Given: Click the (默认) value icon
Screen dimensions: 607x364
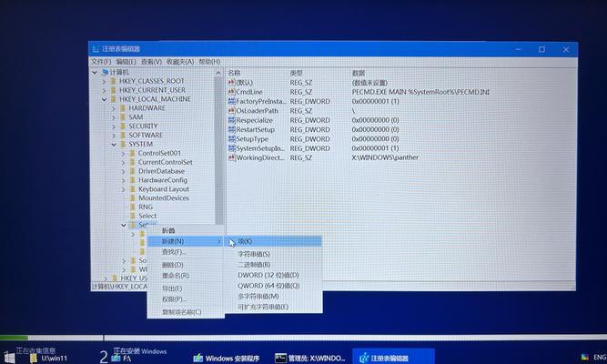Looking at the screenshot, I should click(x=231, y=83).
